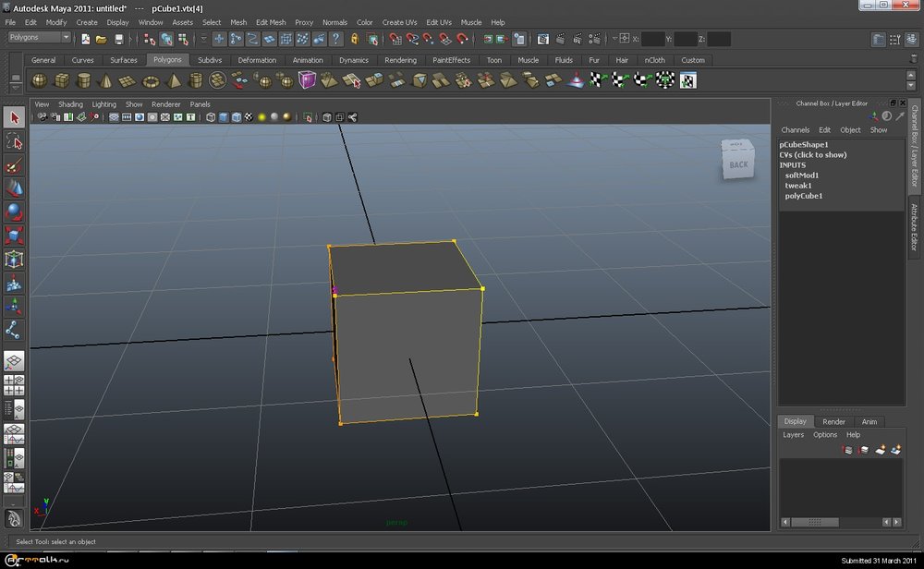Switch to the Deformation shelf tab

click(257, 60)
